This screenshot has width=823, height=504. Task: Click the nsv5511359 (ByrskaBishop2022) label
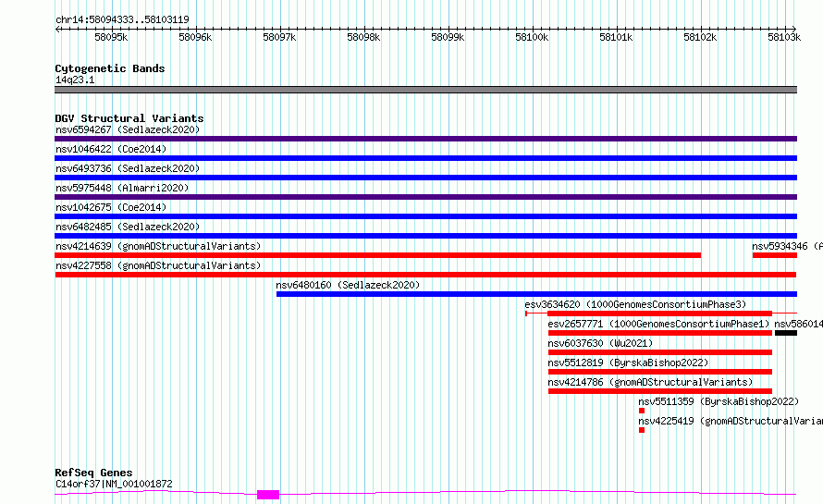(x=719, y=401)
